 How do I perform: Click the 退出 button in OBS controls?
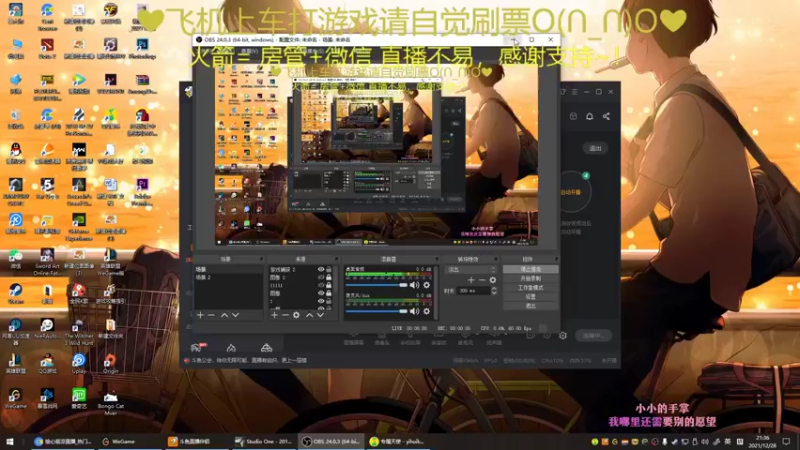click(531, 306)
